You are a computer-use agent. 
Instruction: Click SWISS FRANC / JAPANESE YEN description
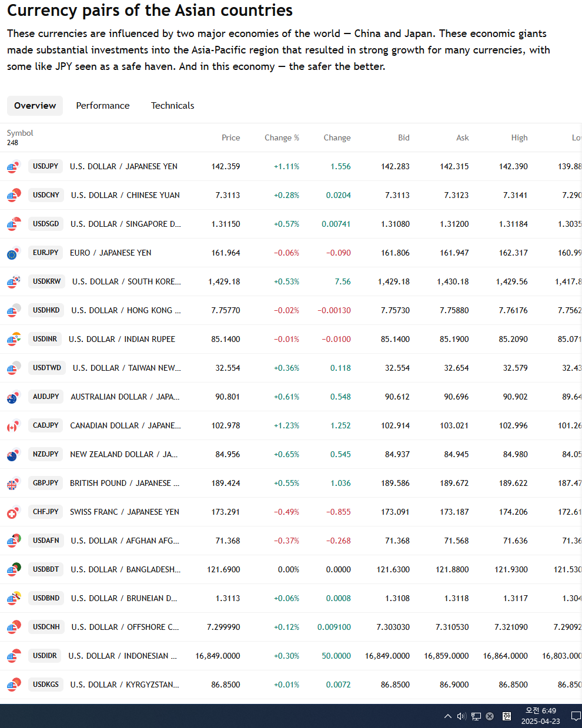pos(125,512)
